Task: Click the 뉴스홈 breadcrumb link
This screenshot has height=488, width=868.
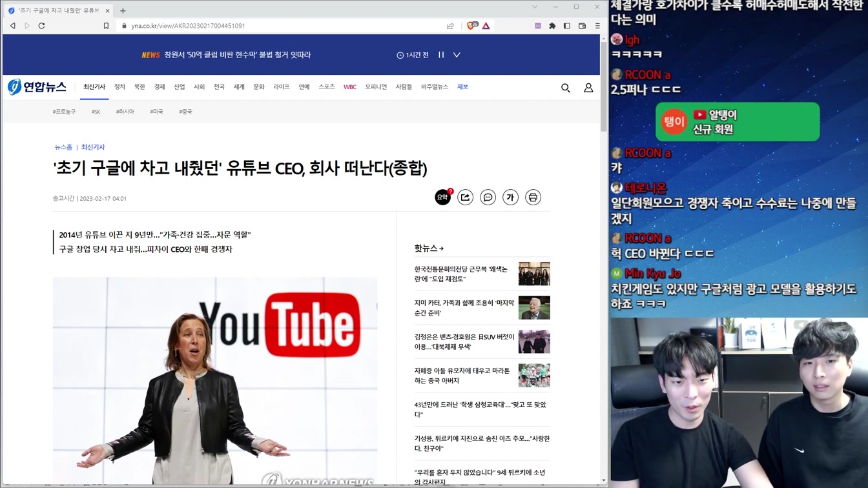Action: 63,147
